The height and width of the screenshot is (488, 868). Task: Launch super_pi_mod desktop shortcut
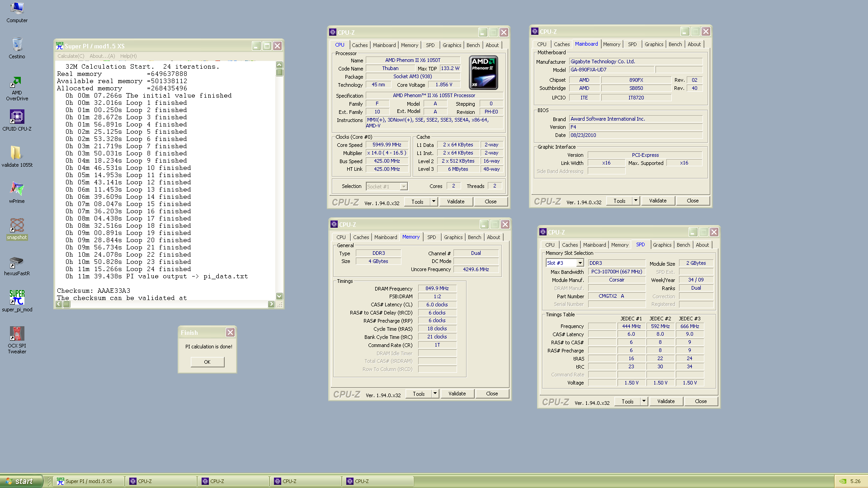(17, 301)
